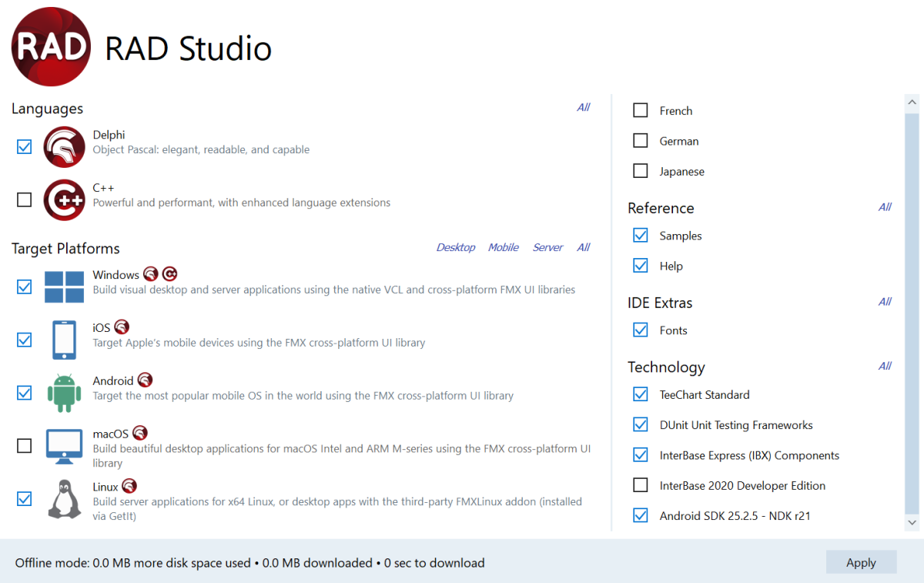924x583 pixels.
Task: Click the iOS phone icon
Action: pos(64,340)
